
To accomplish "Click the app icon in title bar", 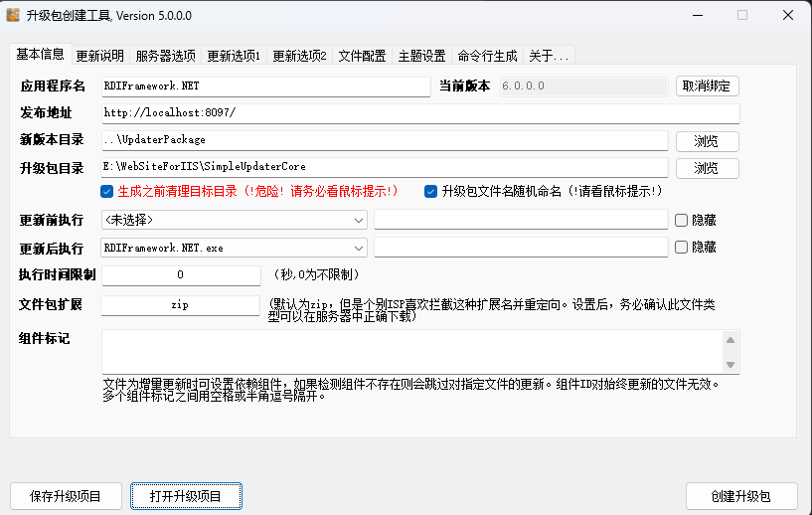I will point(13,15).
